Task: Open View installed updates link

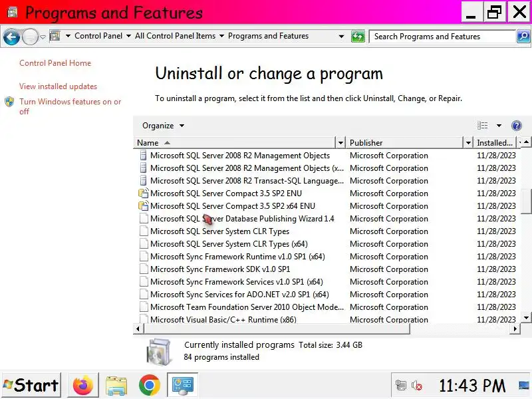Action: (58, 86)
